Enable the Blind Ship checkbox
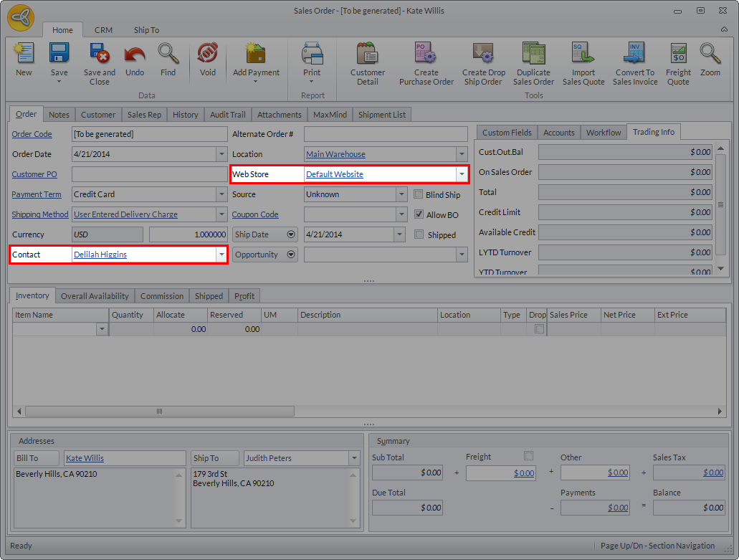The height and width of the screenshot is (560, 739). coord(419,194)
